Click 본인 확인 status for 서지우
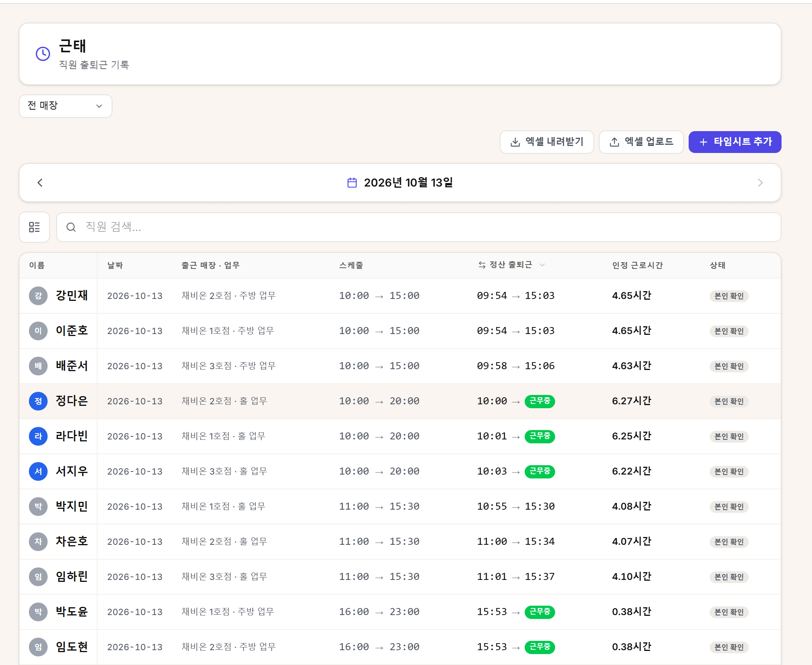Viewport: 812px width, 665px height. coord(729,471)
